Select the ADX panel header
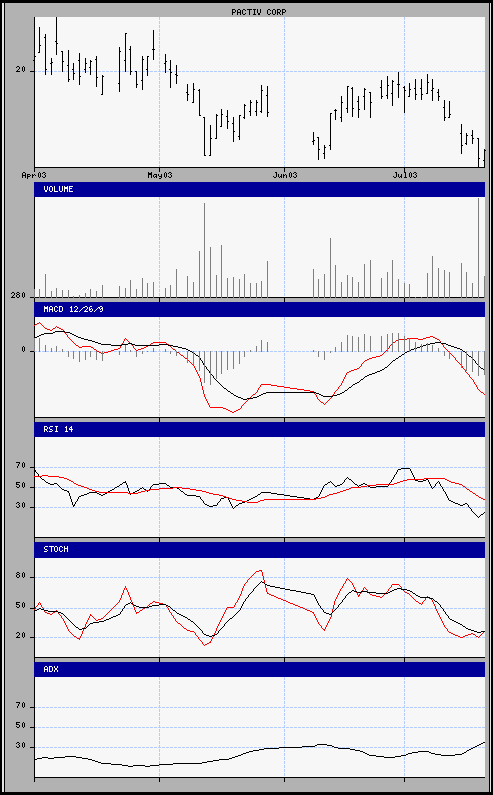 [x=260, y=669]
